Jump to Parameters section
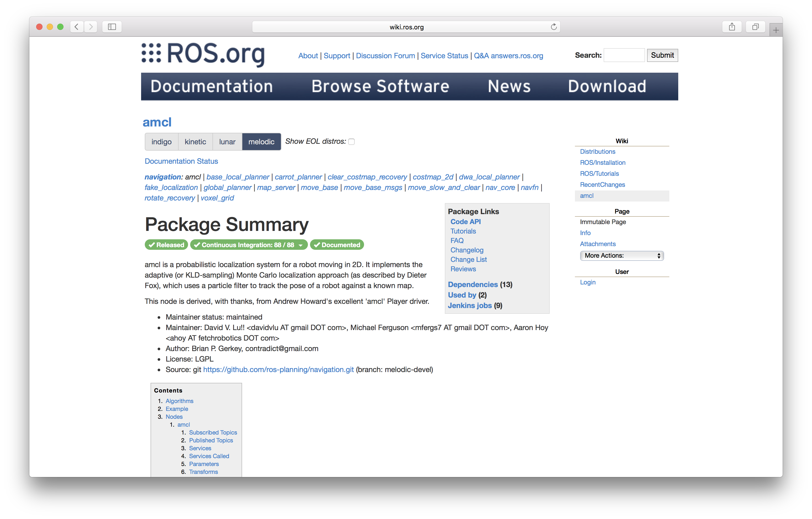 pos(204,464)
